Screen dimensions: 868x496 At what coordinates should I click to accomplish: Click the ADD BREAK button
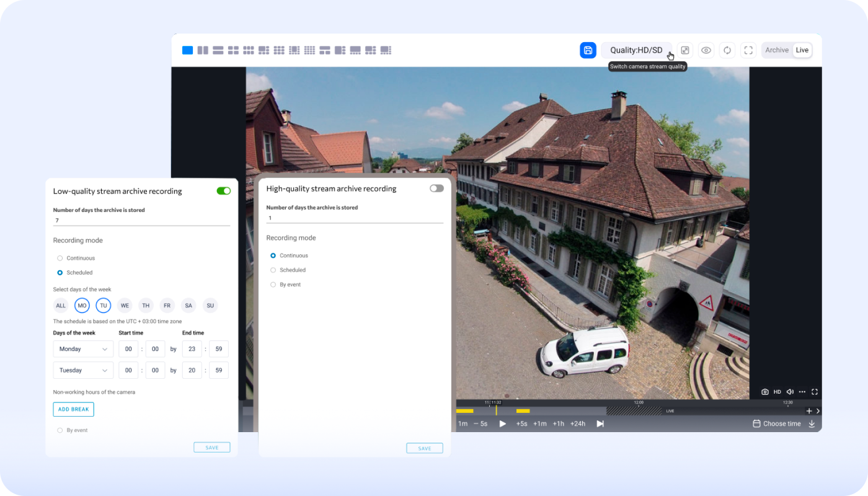point(73,409)
